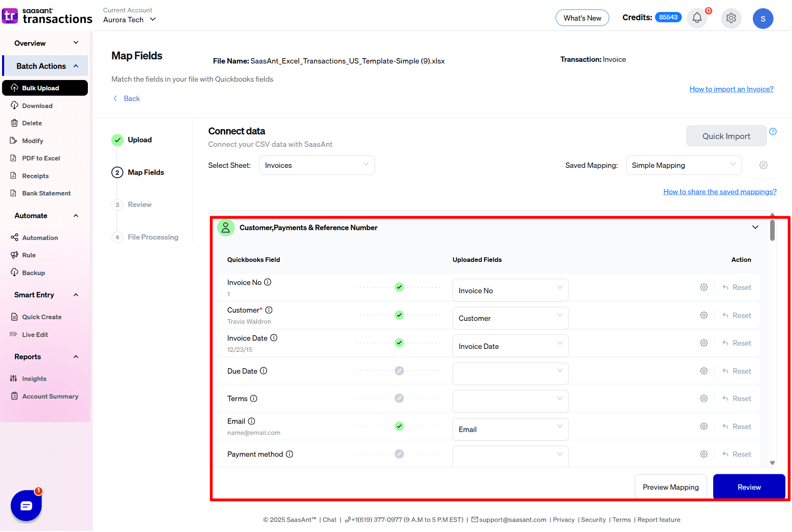
Task: Click unmapped link indicator for Due Date
Action: coord(399,371)
